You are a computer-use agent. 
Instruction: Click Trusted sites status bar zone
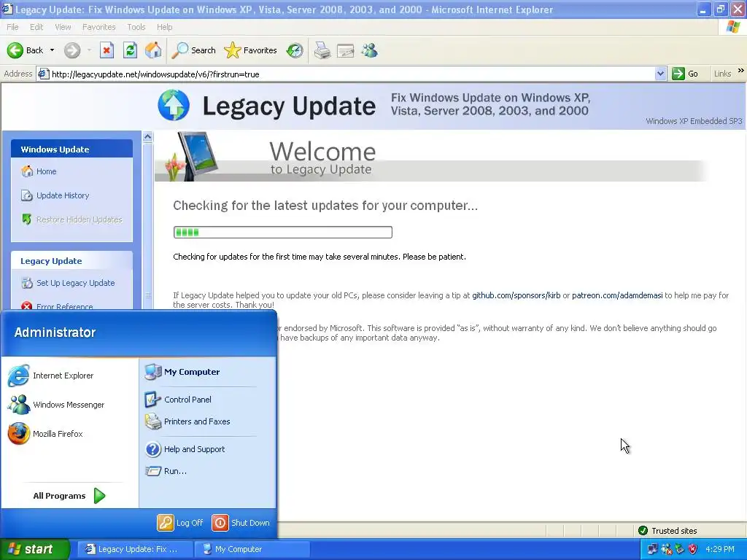pos(667,531)
